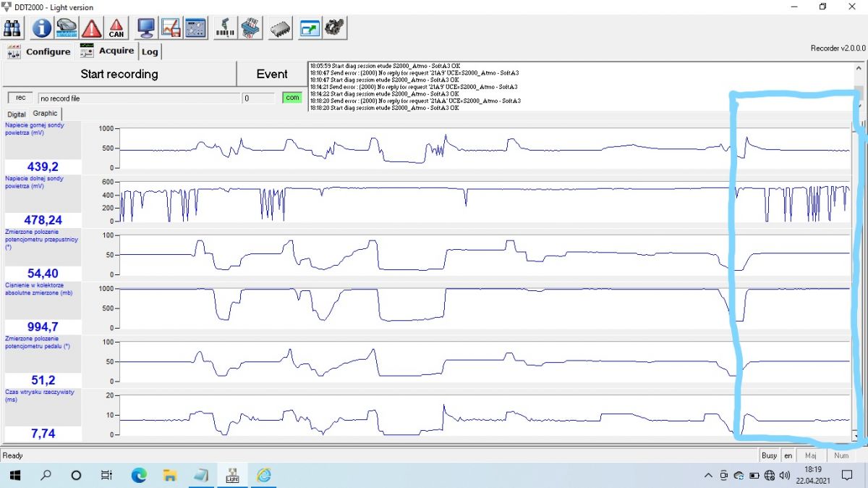Show hidden system tray icons chevron
The image size is (868, 488).
[708, 476]
